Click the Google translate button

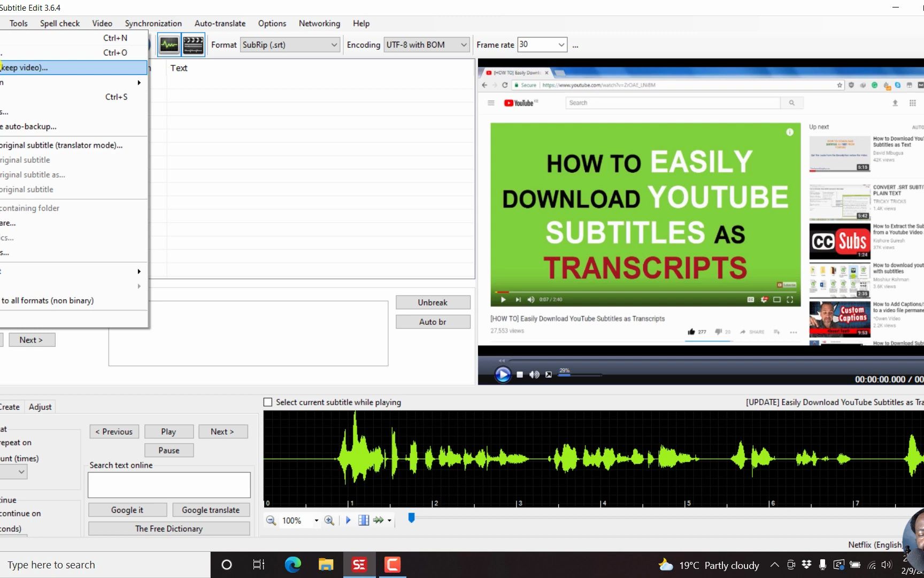211,510
